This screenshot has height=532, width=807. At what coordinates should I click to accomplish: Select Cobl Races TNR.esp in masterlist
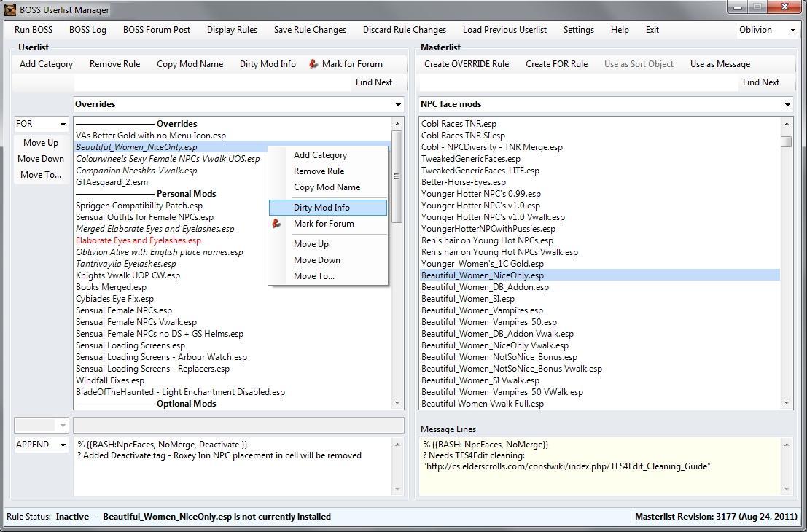[x=459, y=124]
